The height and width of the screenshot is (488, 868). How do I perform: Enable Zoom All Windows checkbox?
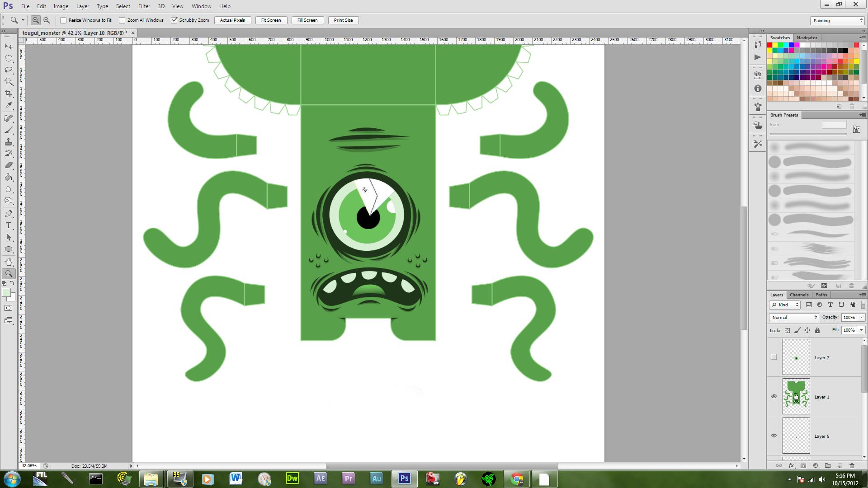[122, 20]
